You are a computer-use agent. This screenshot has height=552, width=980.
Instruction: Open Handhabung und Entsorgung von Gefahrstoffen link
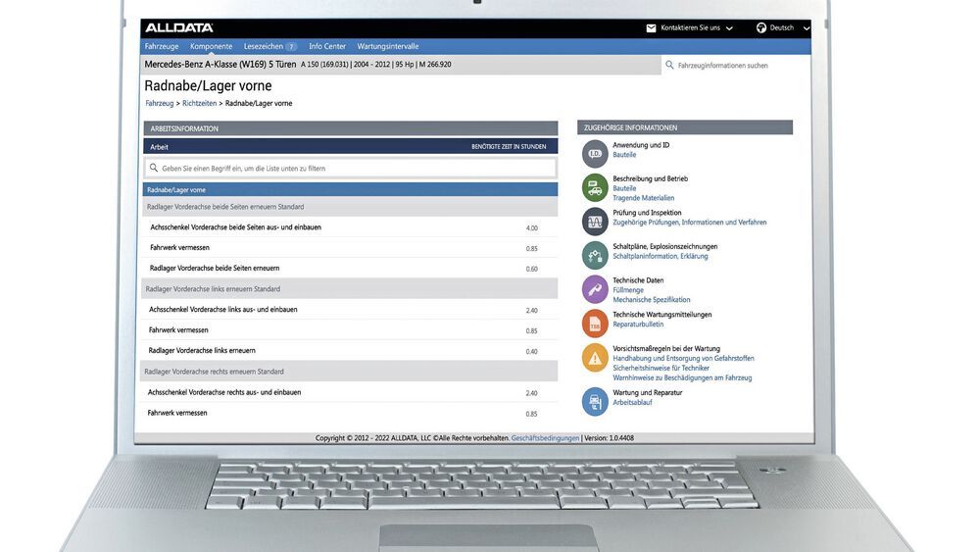[683, 358]
